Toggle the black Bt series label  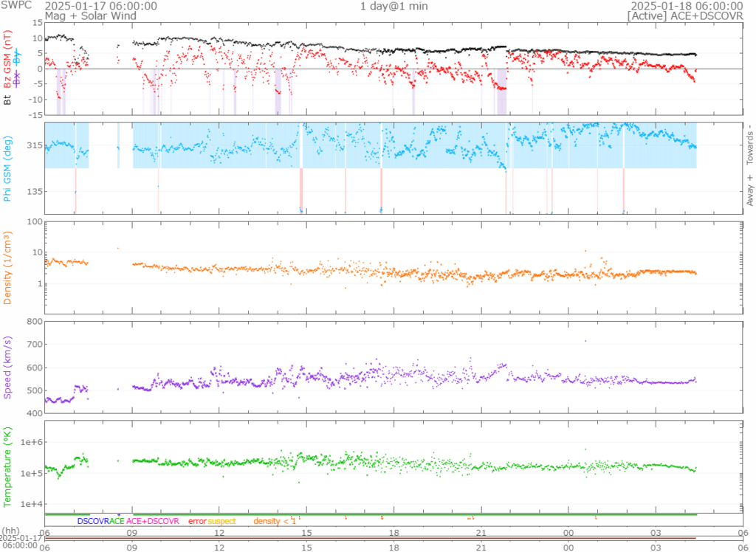pos(8,98)
